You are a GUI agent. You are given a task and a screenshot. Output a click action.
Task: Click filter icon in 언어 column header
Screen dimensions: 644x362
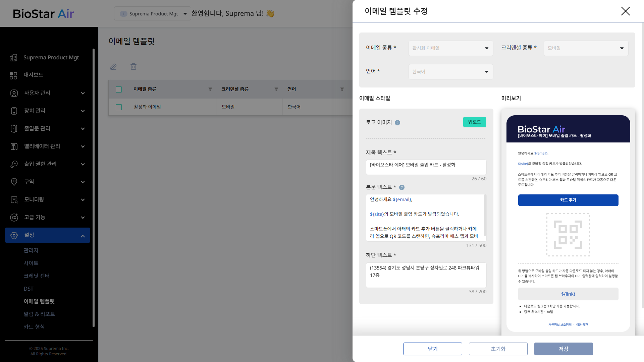coord(342,89)
